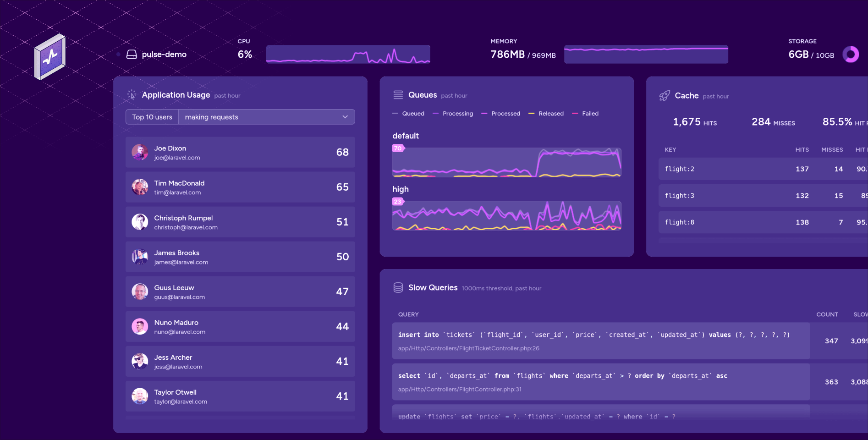Click Joe Dixon's avatar
This screenshot has height=440, width=868.
coord(140,152)
